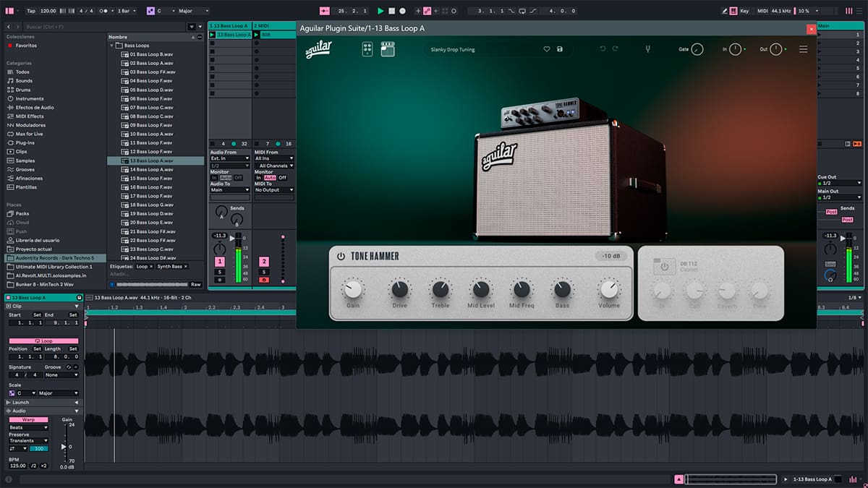
Task: Open the Major scale dropdown in top bar
Action: [x=192, y=11]
